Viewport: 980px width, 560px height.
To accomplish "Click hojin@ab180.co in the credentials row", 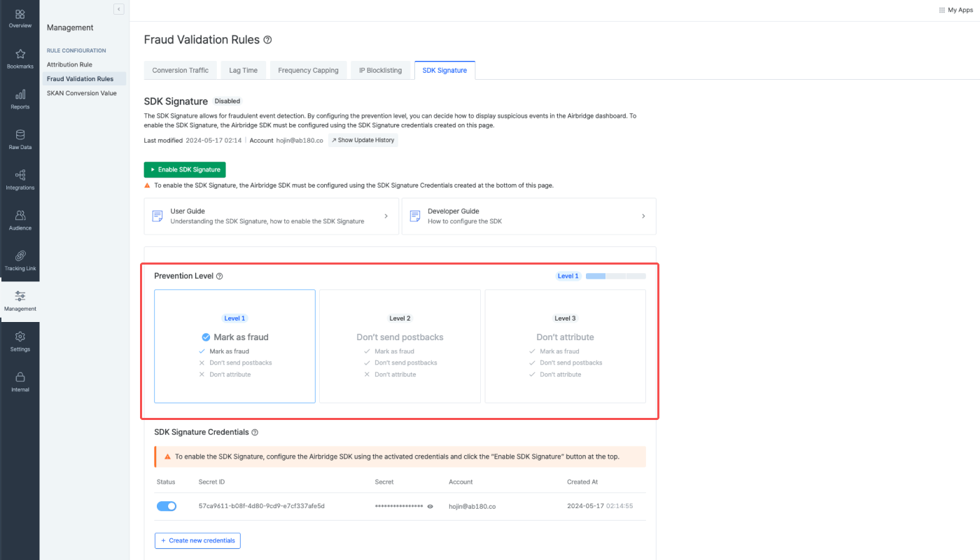I will click(472, 505).
